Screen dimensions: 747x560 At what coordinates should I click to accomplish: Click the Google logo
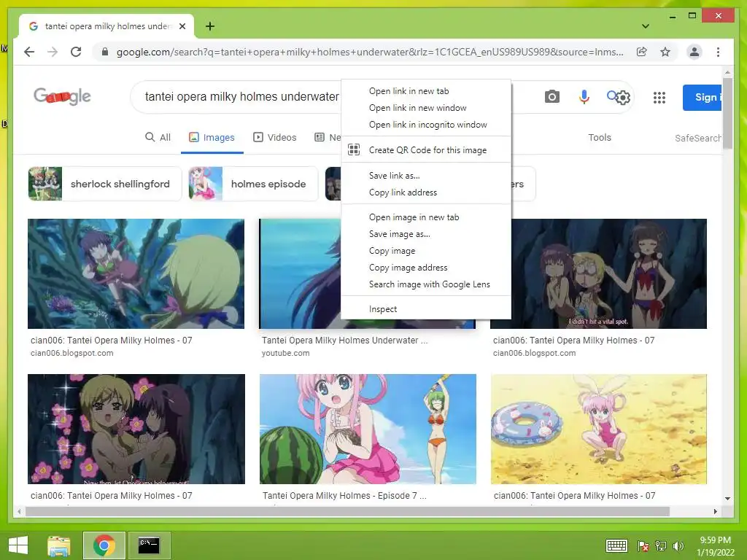click(62, 96)
